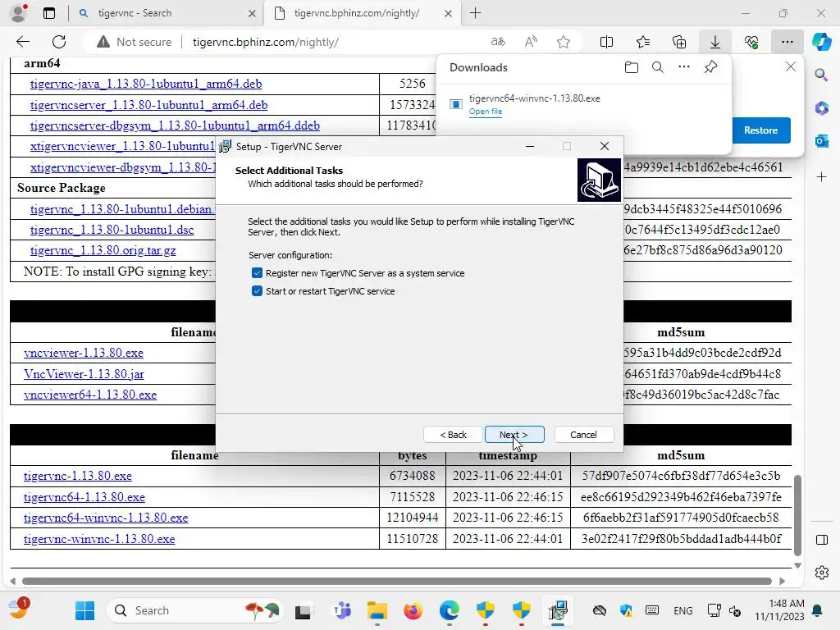This screenshot has height=630, width=840.
Task: Search downloads with magnifier icon
Action: click(658, 67)
